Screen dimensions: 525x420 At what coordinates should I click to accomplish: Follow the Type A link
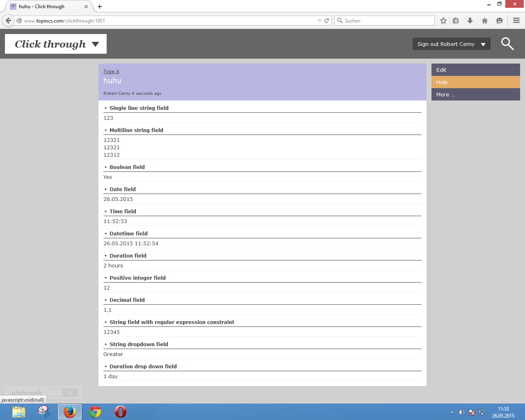111,71
